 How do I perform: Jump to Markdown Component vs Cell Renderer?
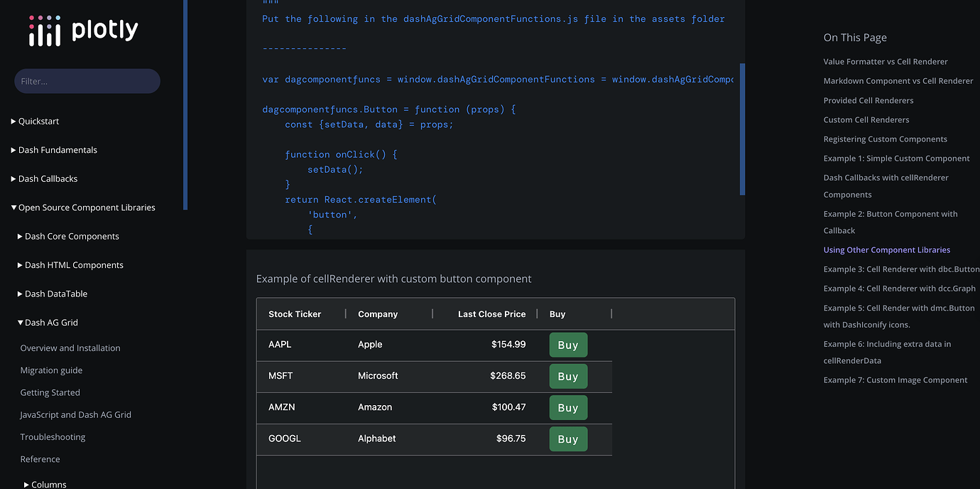[898, 81]
